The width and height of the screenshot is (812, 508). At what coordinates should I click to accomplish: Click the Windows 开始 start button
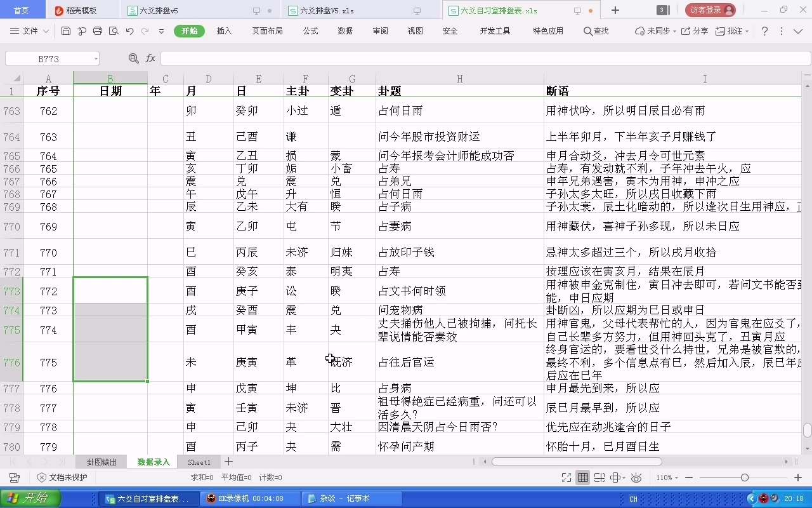30,498
